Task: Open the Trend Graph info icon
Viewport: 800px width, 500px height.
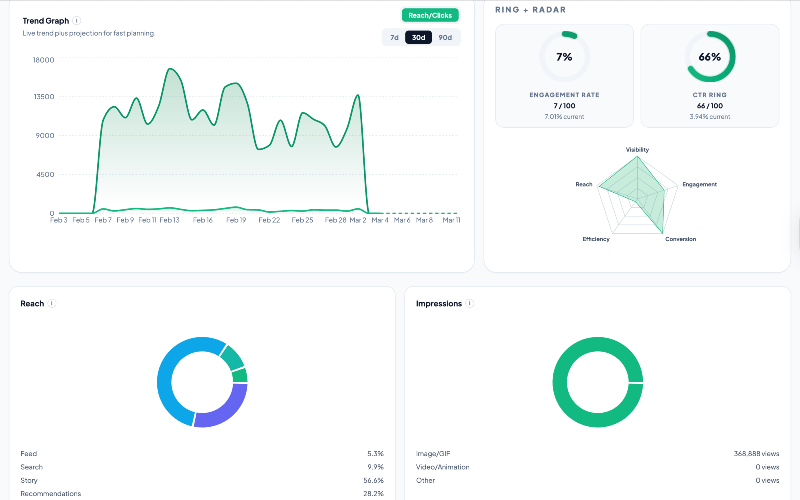Action: point(77,21)
